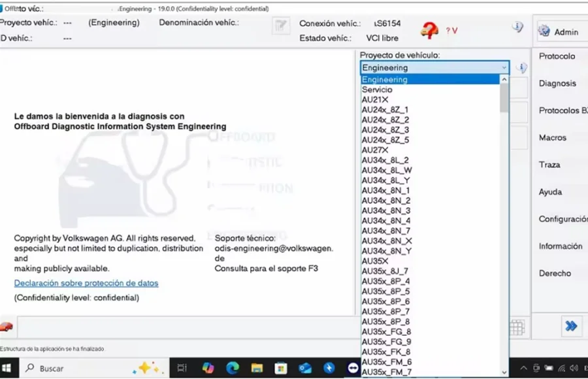Open the Admin area
The image size is (588, 379).
tap(561, 32)
